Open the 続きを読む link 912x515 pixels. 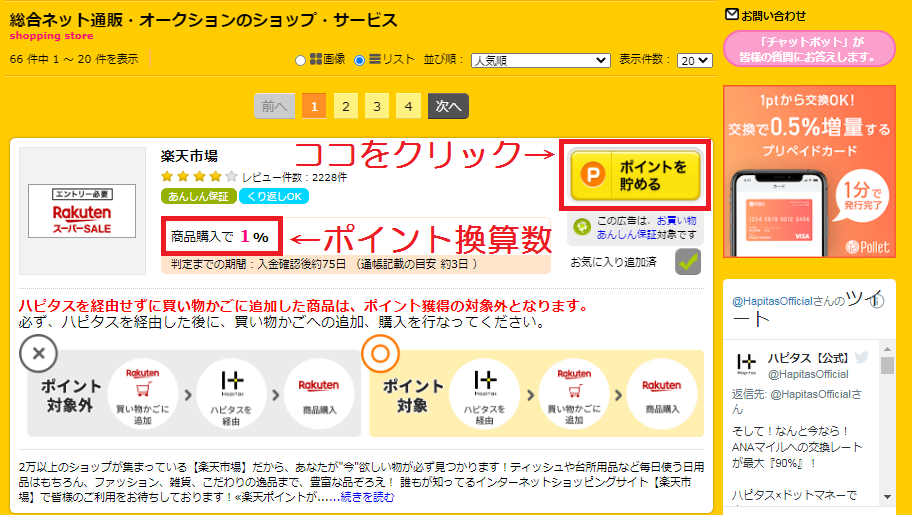coord(367,498)
